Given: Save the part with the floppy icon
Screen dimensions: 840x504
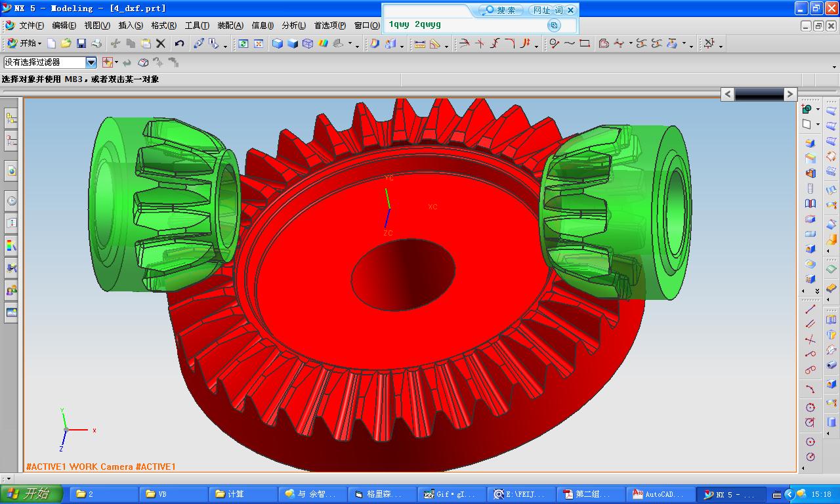Looking at the screenshot, I should [x=81, y=43].
